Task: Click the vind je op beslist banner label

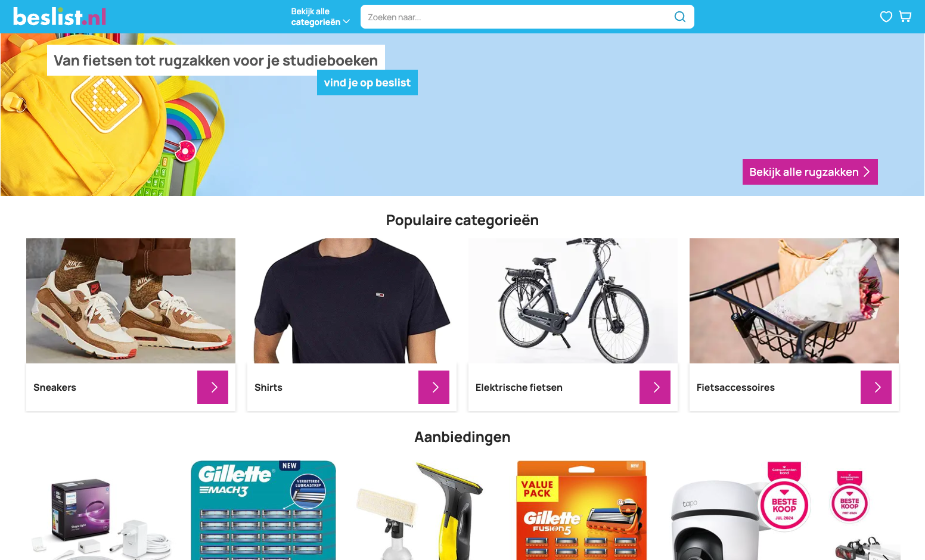Action: coord(367,83)
